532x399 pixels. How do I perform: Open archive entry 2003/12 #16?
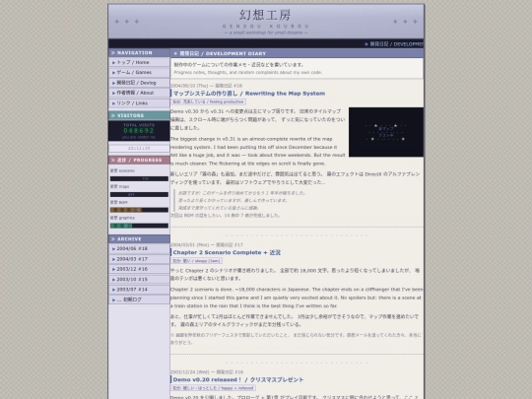point(139,269)
